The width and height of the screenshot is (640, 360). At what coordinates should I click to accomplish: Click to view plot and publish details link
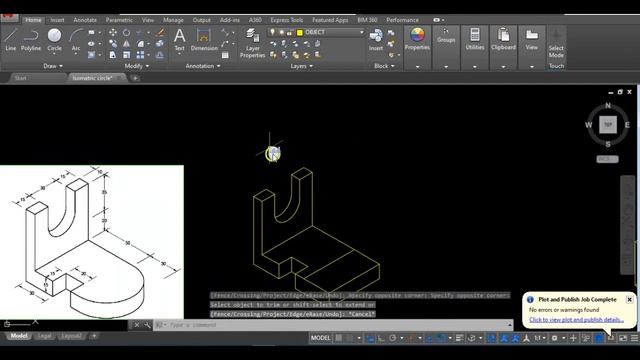pos(576,320)
